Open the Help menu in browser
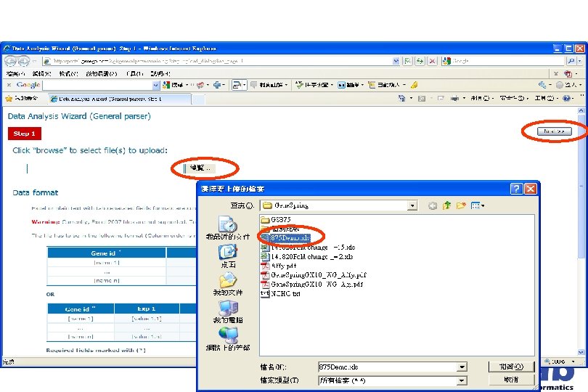The width and height of the screenshot is (588, 392). click(160, 73)
